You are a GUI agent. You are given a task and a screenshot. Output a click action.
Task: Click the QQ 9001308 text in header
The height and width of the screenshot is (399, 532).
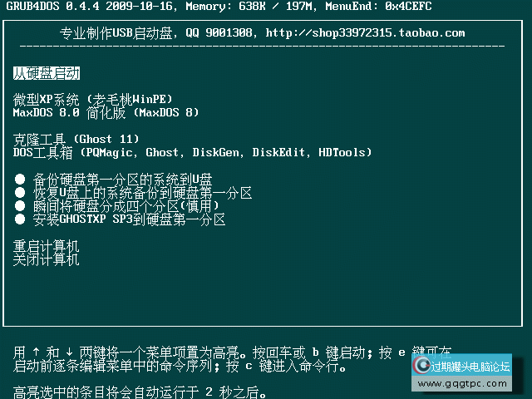pyautogui.click(x=219, y=33)
